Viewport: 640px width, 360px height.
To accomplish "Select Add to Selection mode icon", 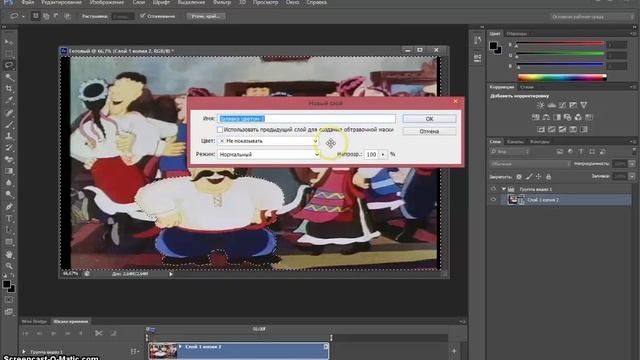I will point(46,16).
